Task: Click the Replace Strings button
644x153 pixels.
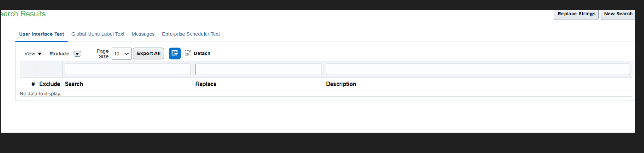Action: [576, 14]
